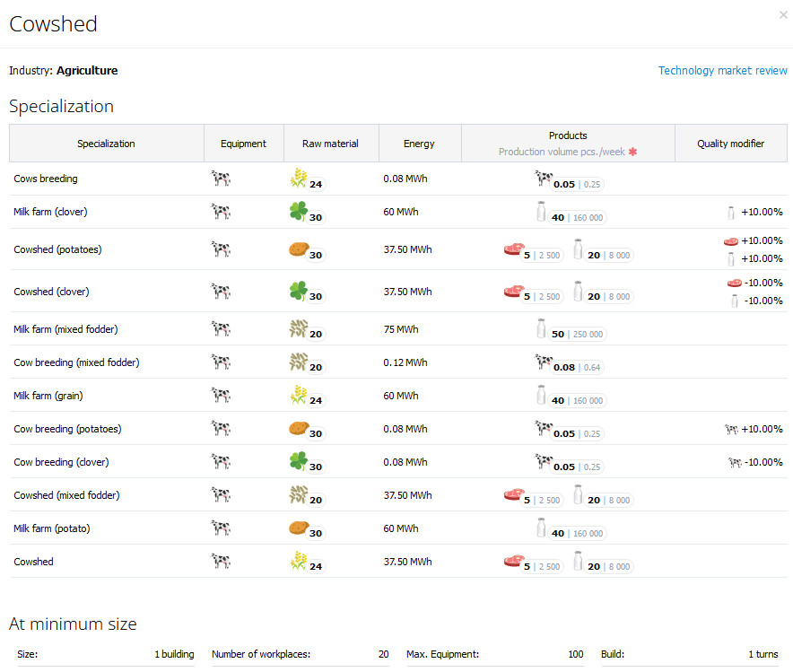Click the cow product icon in Cow breeding (mixed fodder) row

544,361
